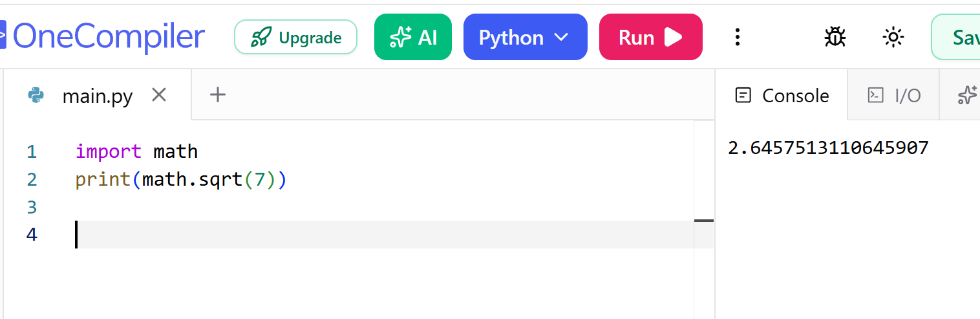Click the bug debug icon
The image size is (980, 319).
(x=835, y=38)
